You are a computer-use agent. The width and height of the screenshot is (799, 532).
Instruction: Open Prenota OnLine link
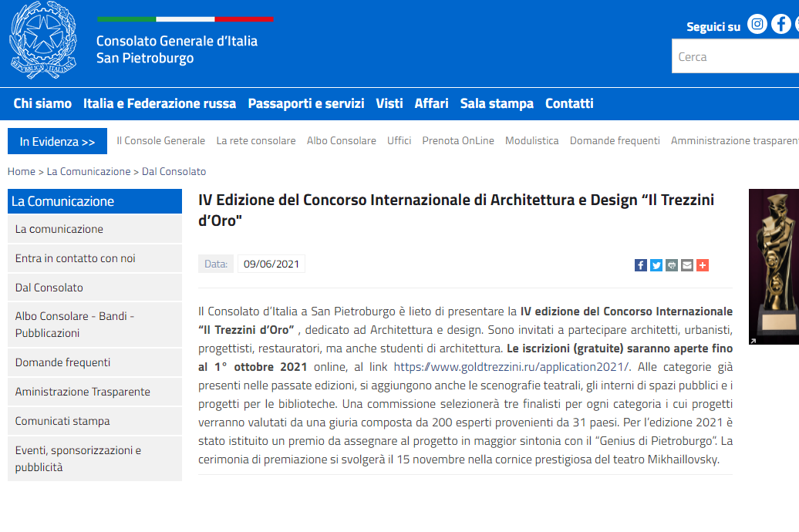(458, 140)
